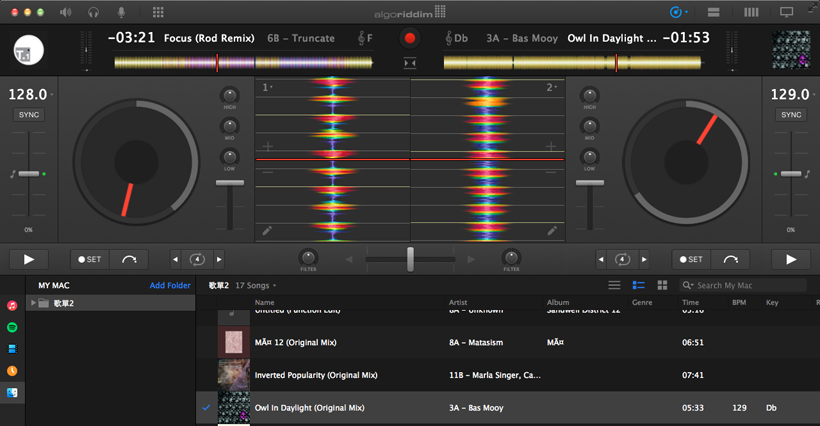Click deck 1 HIGH EQ knob
Screen dimensions: 820x426
[x=230, y=95]
